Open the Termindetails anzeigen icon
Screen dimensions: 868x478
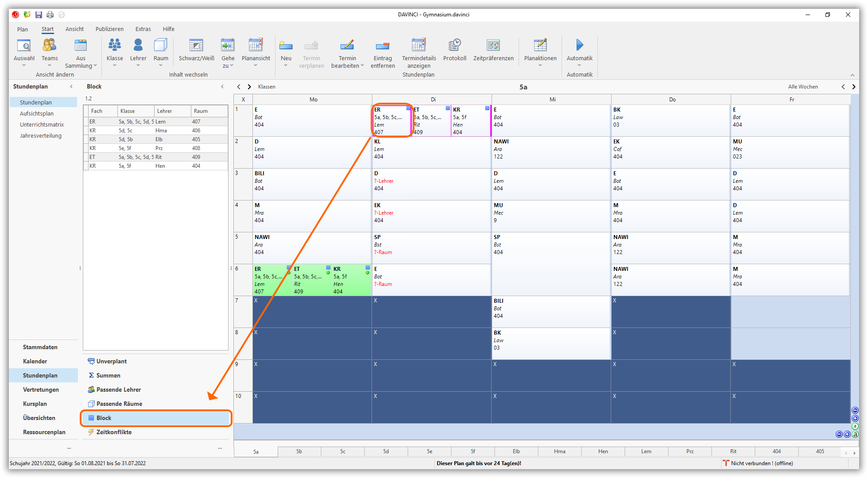(418, 46)
